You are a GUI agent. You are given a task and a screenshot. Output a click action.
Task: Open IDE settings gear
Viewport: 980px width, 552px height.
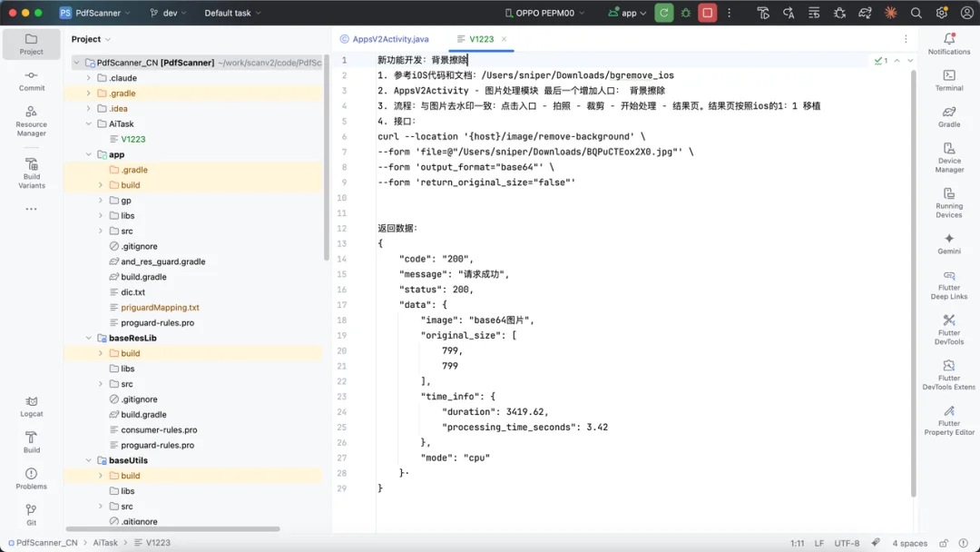pos(942,13)
